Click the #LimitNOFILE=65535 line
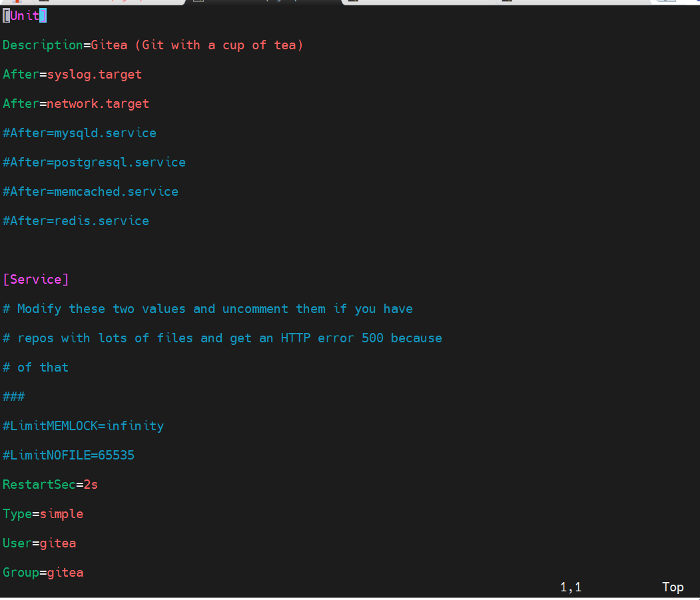 click(69, 455)
